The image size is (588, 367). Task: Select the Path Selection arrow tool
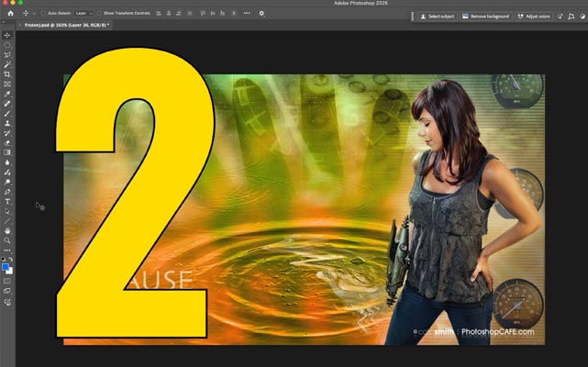[x=7, y=211]
